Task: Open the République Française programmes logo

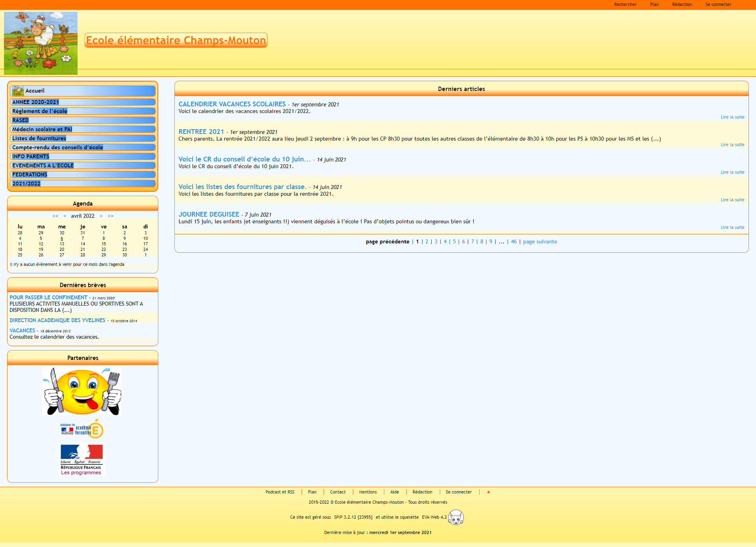Action: [x=82, y=459]
